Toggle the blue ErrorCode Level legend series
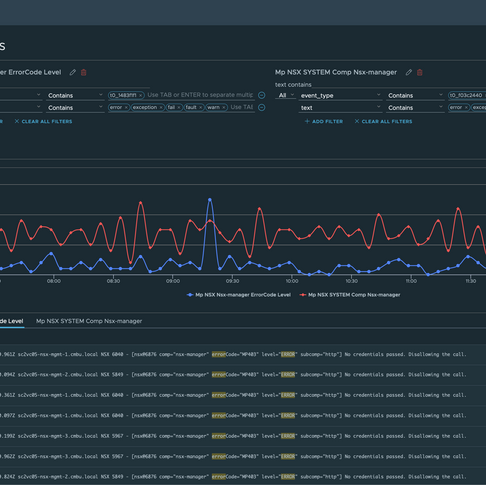The image size is (486, 485). [x=239, y=295]
